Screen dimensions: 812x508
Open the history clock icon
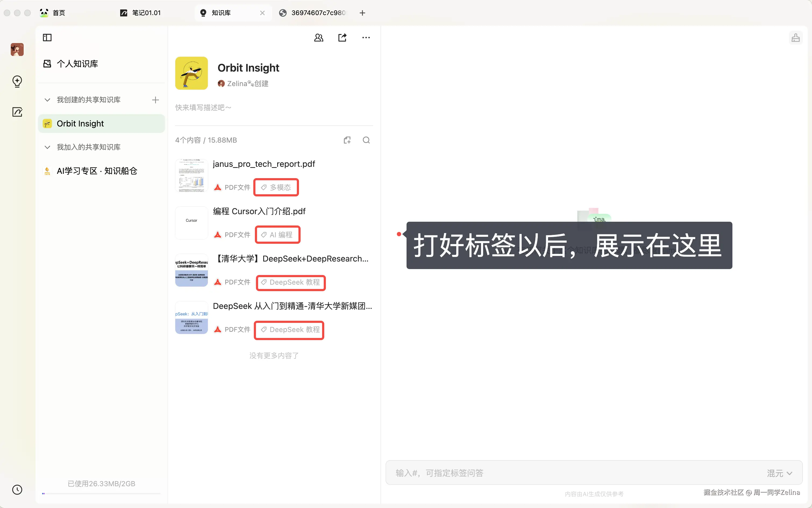click(17, 489)
